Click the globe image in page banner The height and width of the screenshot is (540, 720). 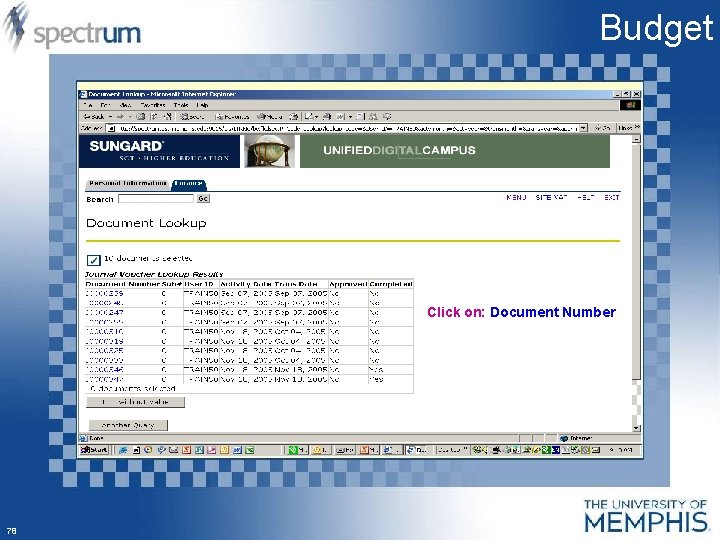[270, 152]
